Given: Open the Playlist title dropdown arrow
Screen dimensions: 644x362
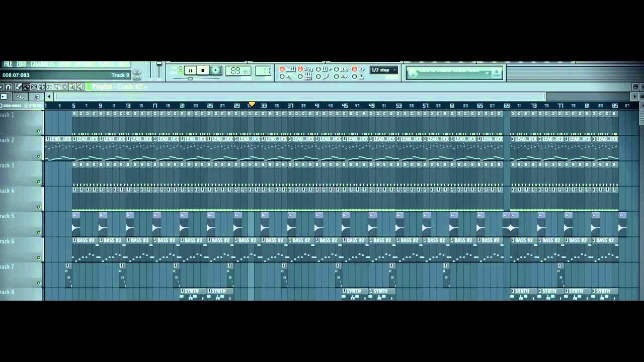Looking at the screenshot, I should (x=145, y=87).
